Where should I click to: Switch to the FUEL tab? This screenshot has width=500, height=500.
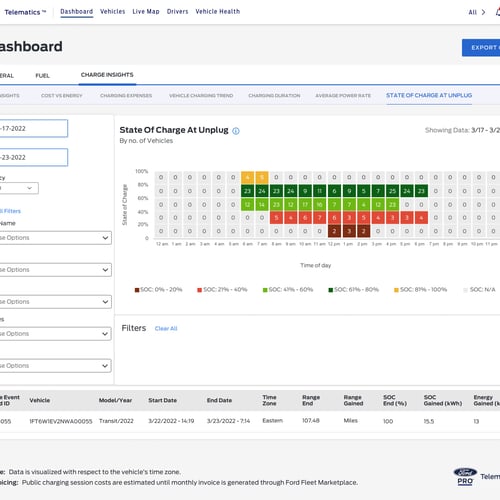point(42,76)
